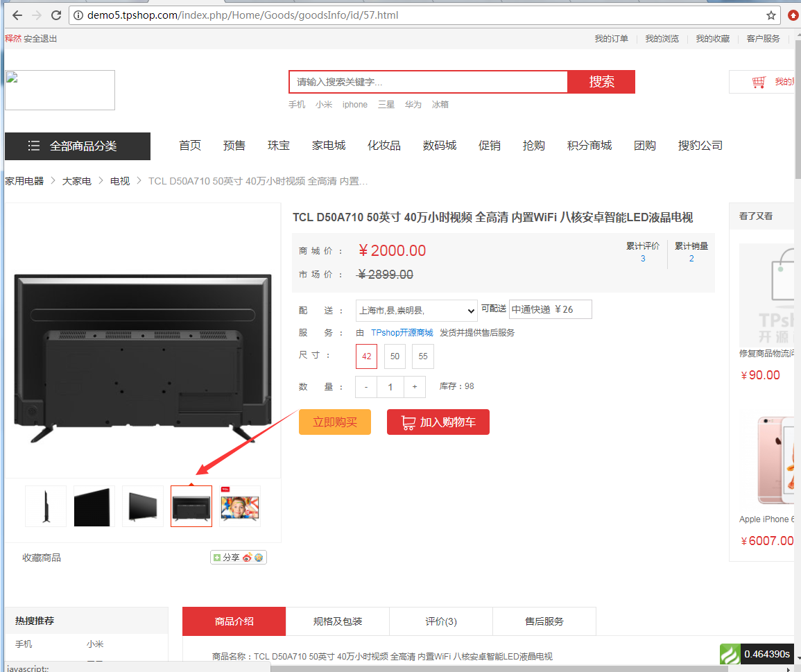The image size is (801, 672).
Task: Open 我的订单 link
Action: [612, 39]
